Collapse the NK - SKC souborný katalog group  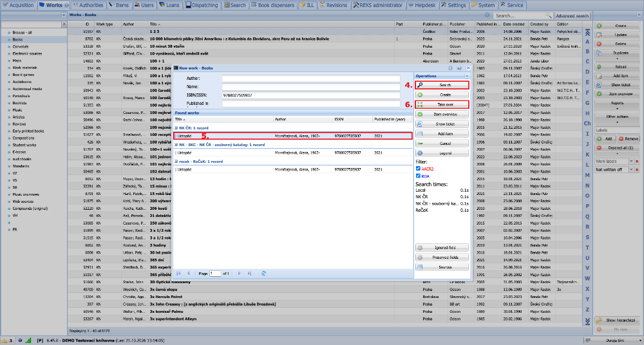coord(176,145)
